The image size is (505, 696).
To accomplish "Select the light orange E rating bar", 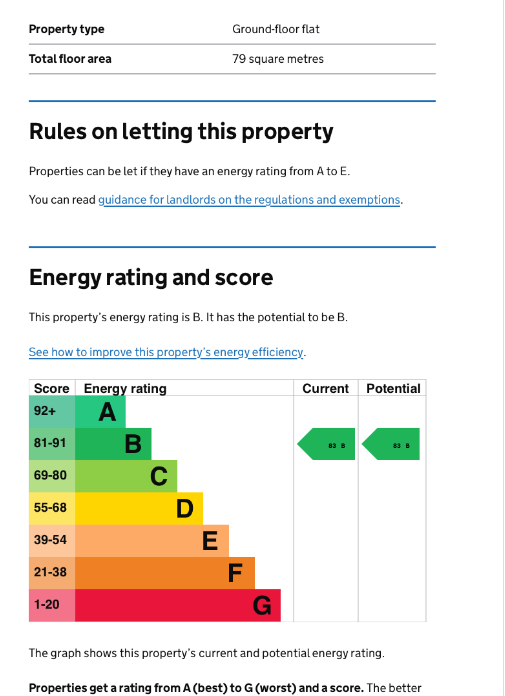I will [x=152, y=541].
